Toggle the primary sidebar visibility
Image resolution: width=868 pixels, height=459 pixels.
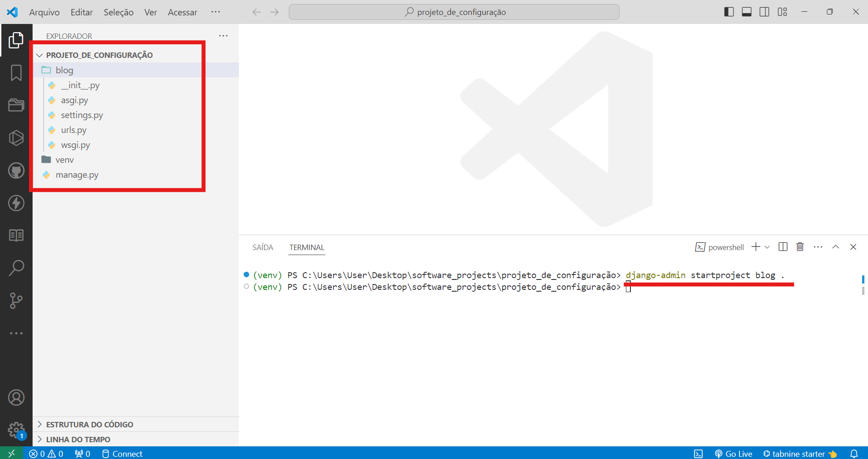point(729,12)
